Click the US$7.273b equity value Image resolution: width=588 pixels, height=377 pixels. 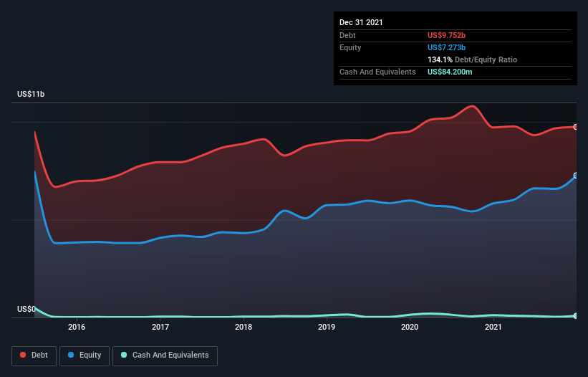(x=446, y=47)
